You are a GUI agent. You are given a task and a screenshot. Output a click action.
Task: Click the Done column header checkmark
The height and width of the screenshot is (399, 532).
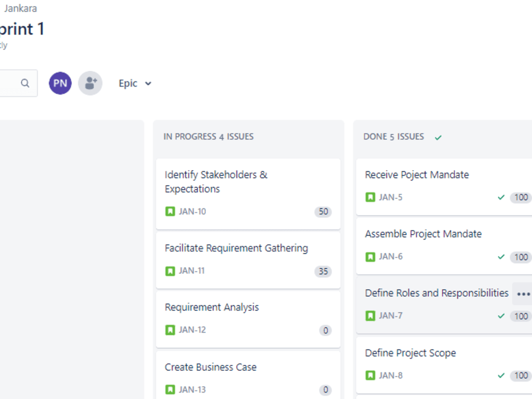438,137
